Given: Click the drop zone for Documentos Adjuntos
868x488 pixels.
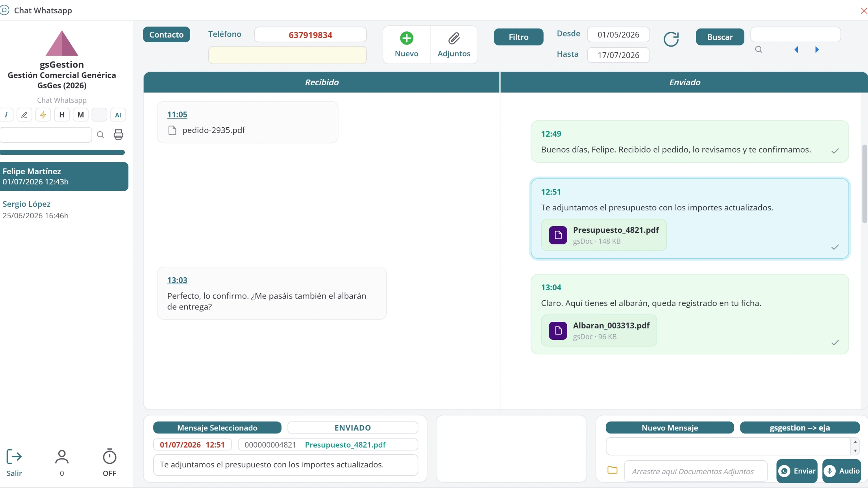Looking at the screenshot, I should (696, 471).
